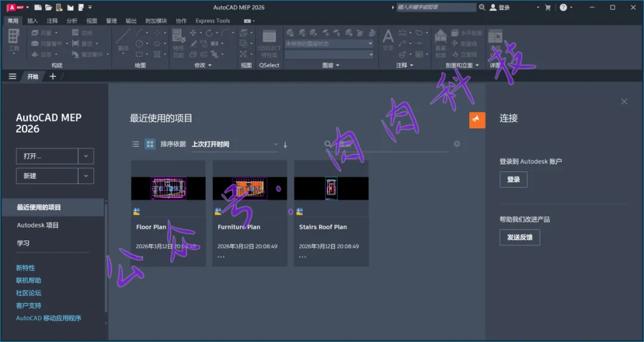Click the keyword search field in title bar
This screenshot has width=644, height=342.
[x=436, y=7]
